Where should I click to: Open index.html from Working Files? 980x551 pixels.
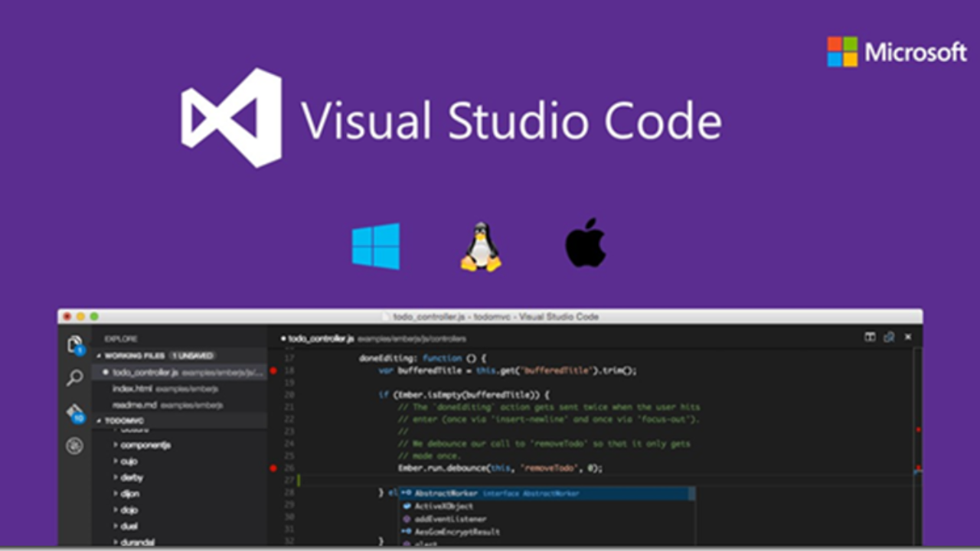[x=180, y=389]
